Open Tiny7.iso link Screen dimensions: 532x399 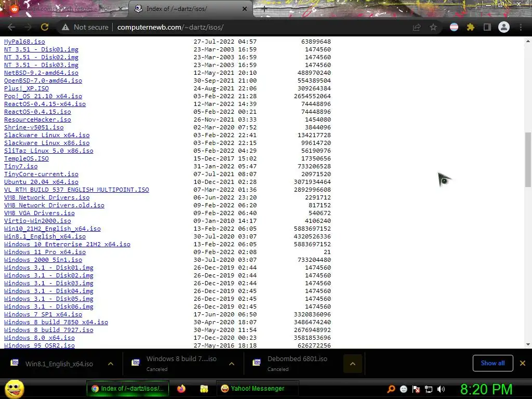click(x=21, y=167)
